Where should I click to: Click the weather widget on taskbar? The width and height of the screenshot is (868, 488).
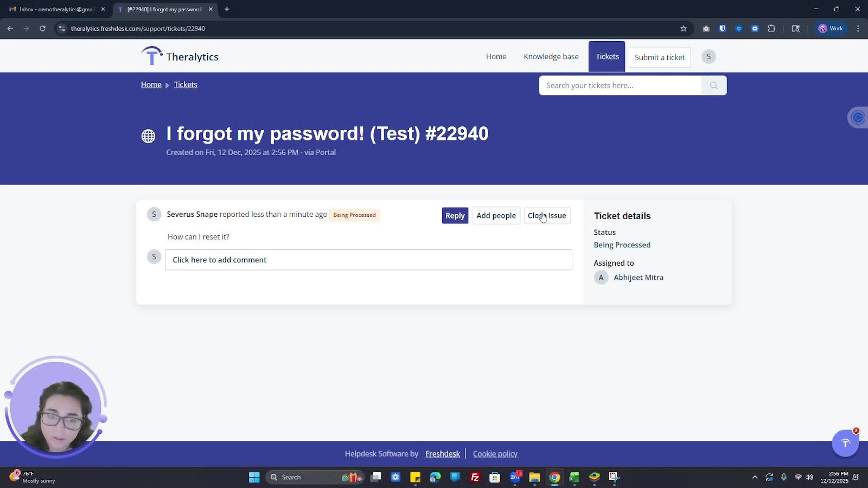coord(33,477)
